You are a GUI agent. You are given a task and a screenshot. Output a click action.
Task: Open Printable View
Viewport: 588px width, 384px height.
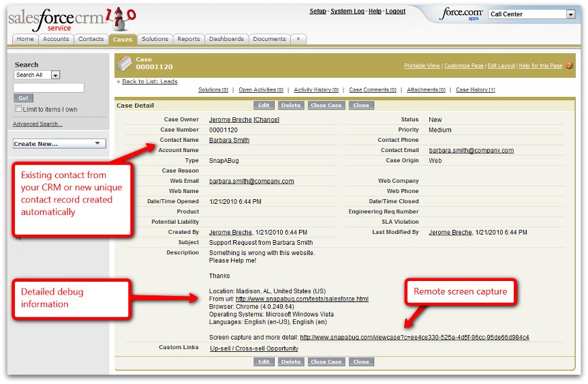(x=422, y=65)
